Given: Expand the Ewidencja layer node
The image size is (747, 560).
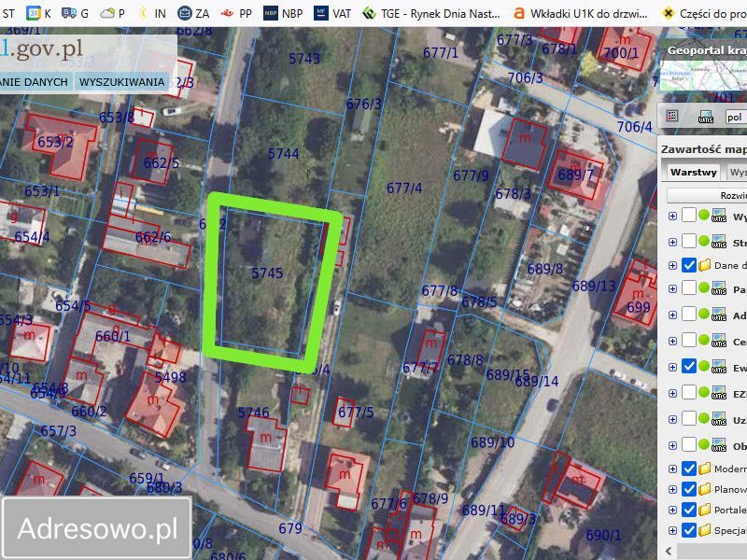Looking at the screenshot, I should tap(670, 365).
